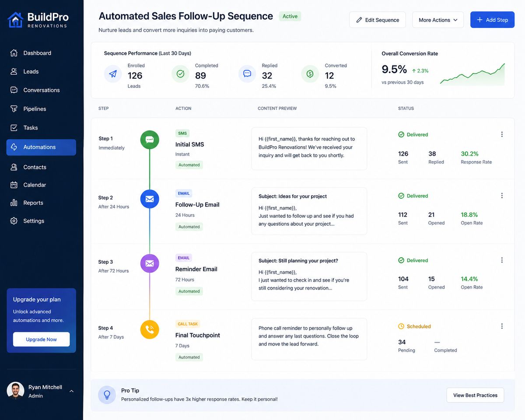Click the Upgrade Now button
This screenshot has width=525, height=420.
coord(41,339)
